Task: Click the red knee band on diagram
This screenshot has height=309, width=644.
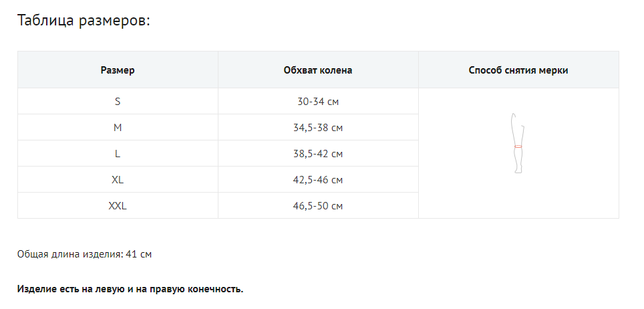Action: [x=518, y=146]
